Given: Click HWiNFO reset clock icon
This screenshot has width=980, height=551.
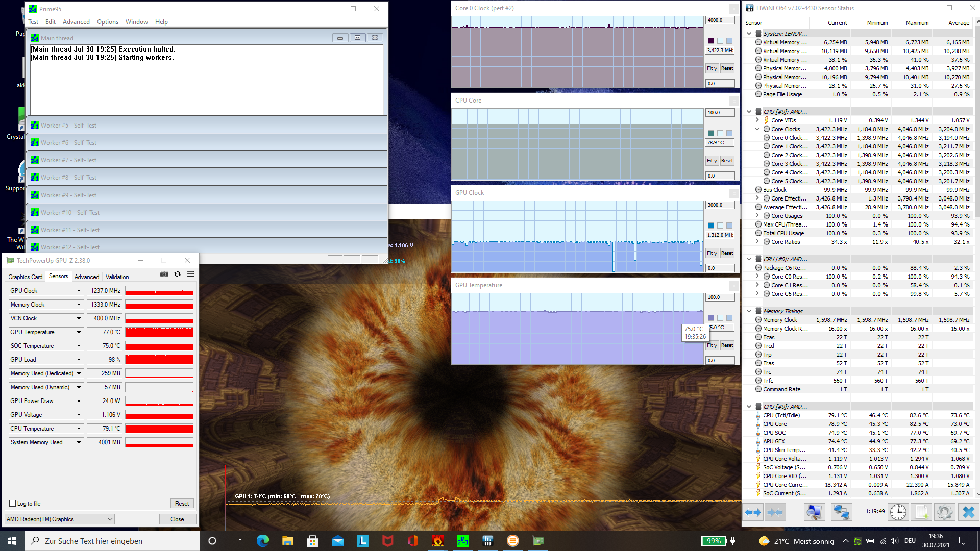Looking at the screenshot, I should [x=898, y=512].
